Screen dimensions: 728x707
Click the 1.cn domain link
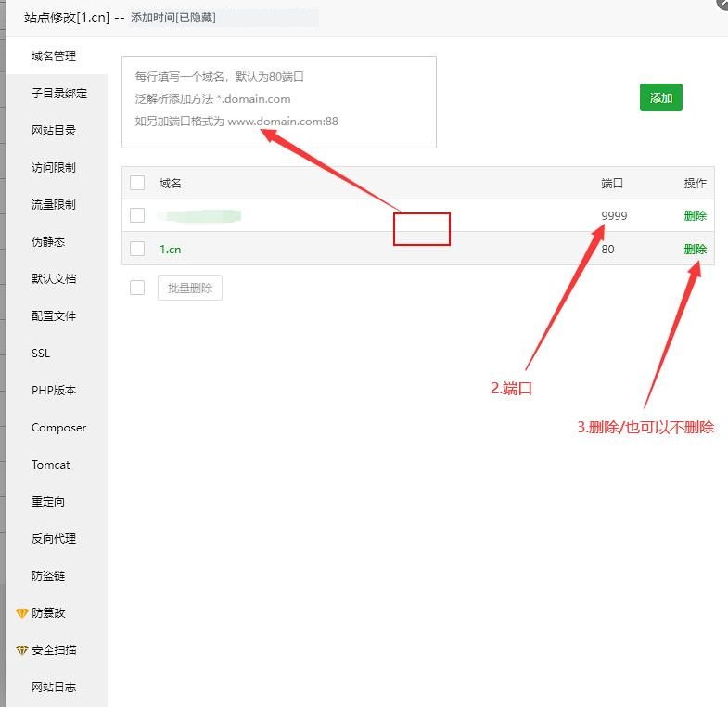[x=171, y=250]
